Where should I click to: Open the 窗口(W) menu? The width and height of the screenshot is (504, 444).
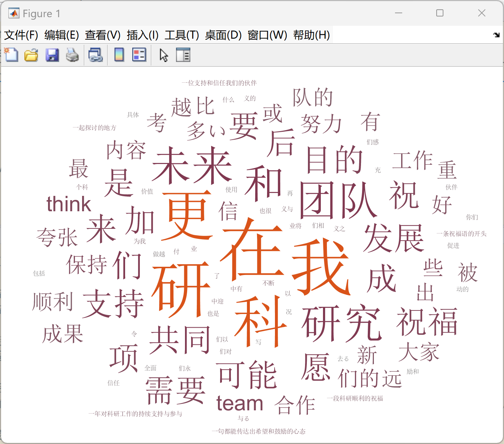click(267, 35)
